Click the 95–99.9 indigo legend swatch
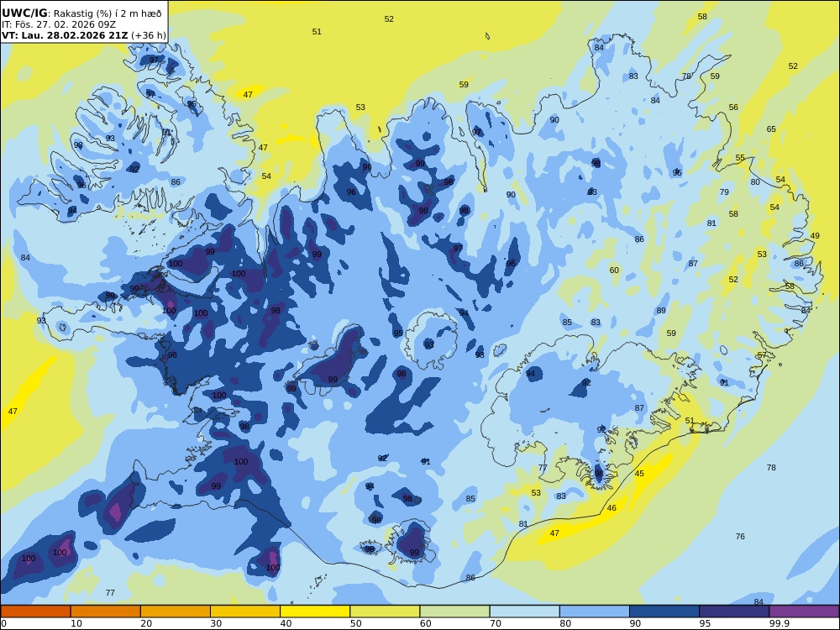840x630 pixels. [x=734, y=612]
